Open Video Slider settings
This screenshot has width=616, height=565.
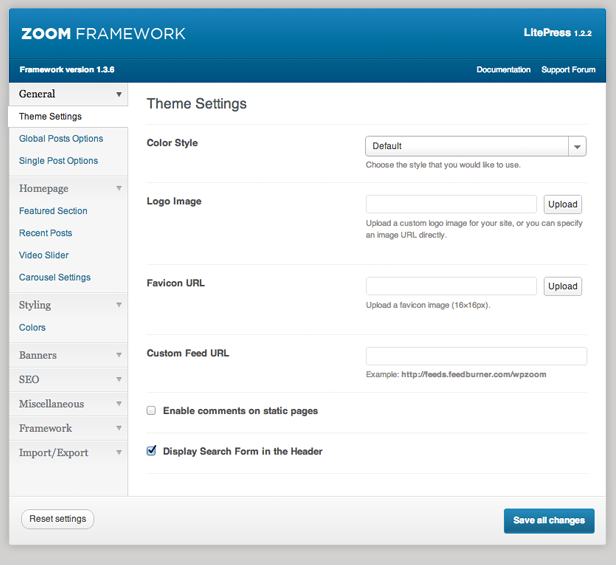click(x=44, y=255)
